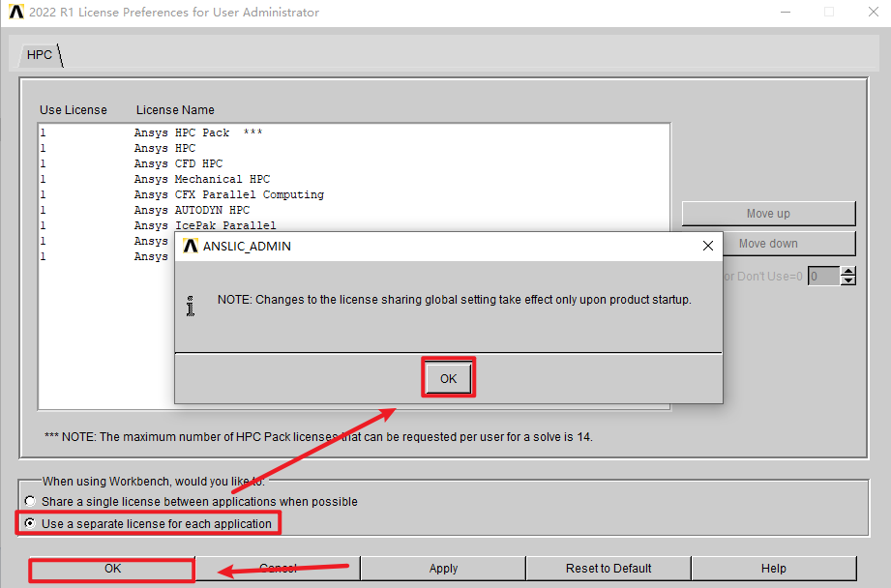
Task: Click the Ansys logo in the main title bar
Action: coord(16,13)
